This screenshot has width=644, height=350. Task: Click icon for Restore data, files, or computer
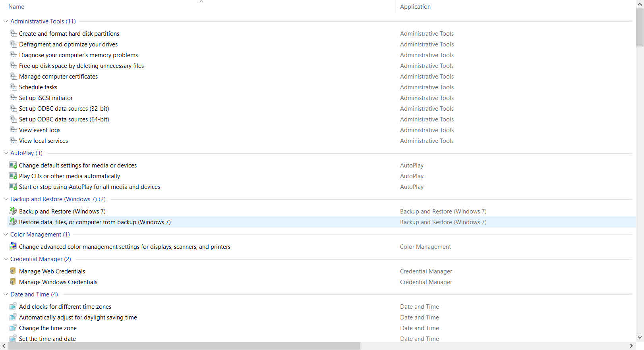13,222
